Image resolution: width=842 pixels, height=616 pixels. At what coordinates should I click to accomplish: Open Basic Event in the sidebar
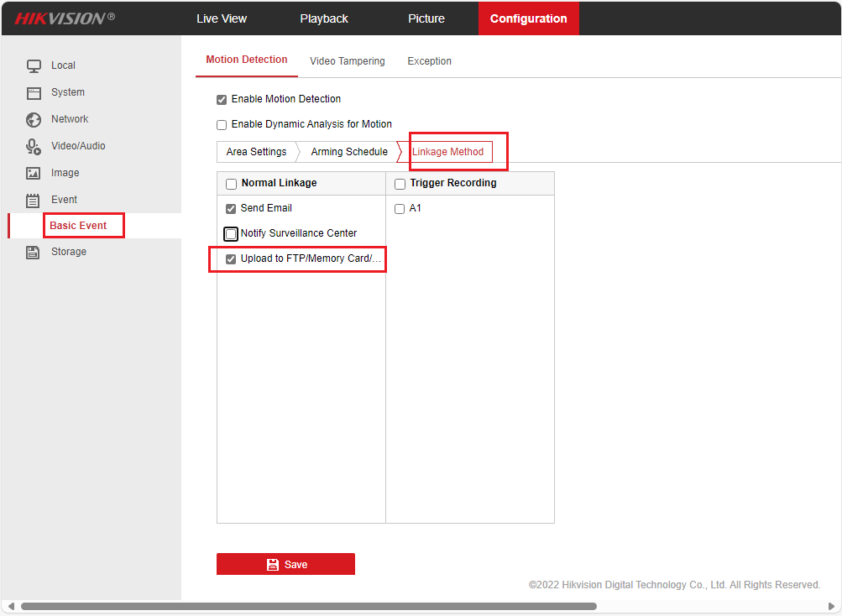pos(78,226)
